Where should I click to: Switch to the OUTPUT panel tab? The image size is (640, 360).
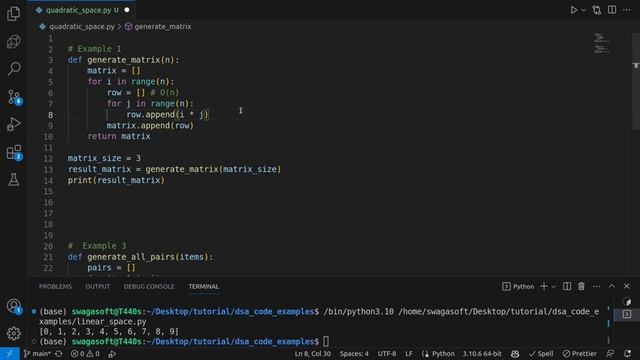pos(98,287)
